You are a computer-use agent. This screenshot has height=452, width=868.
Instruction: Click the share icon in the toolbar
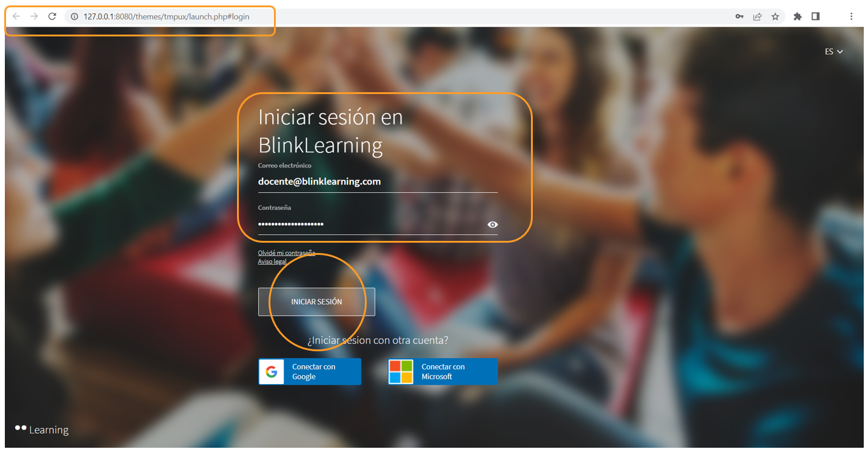tap(757, 16)
